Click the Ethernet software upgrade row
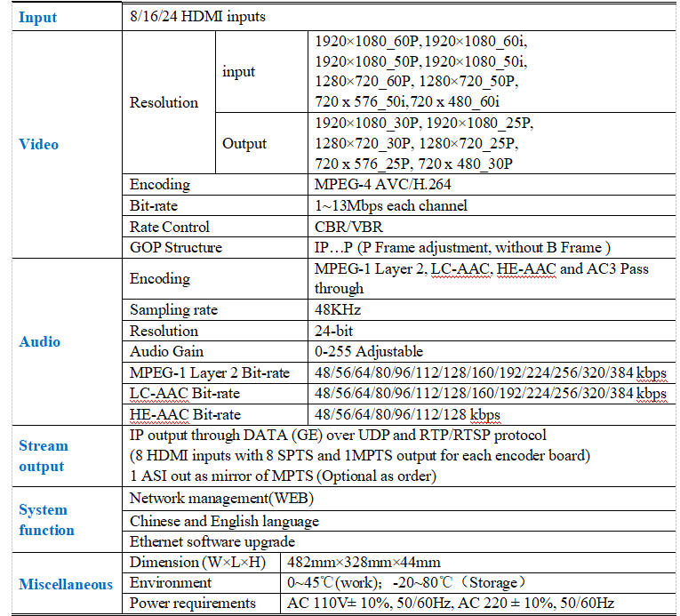680x616 pixels. tap(212, 541)
